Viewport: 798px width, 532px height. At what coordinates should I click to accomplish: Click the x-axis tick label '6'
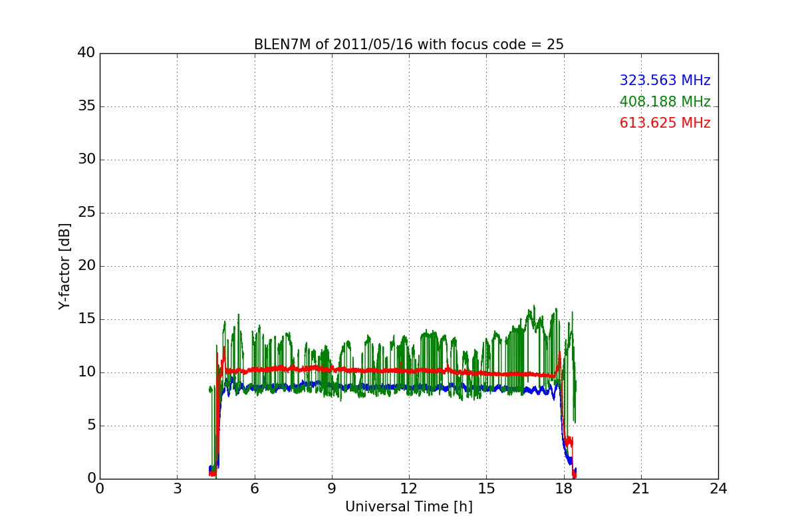click(x=255, y=489)
